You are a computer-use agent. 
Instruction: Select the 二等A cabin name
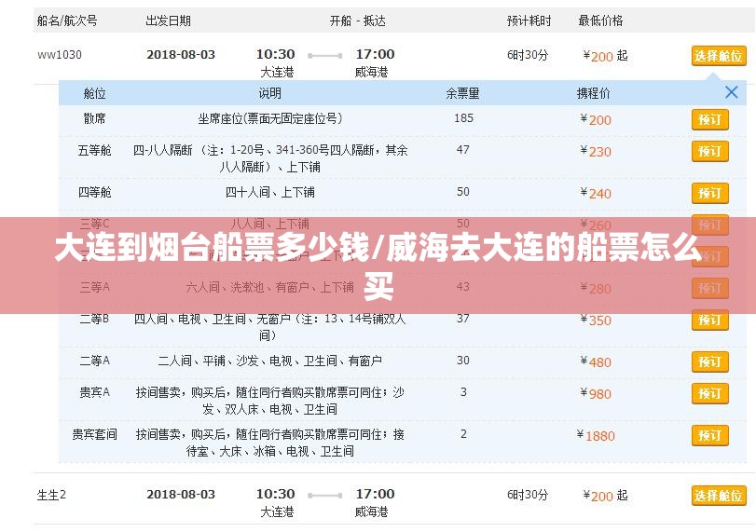94,361
